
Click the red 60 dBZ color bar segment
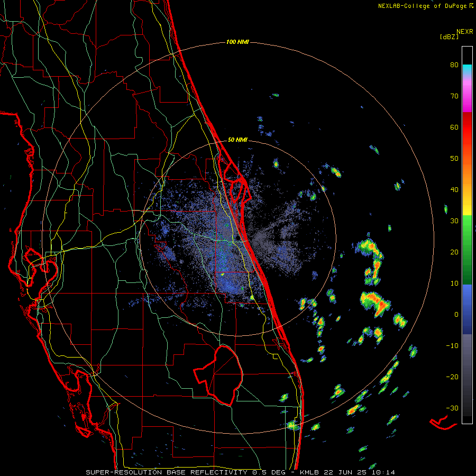coord(467,127)
